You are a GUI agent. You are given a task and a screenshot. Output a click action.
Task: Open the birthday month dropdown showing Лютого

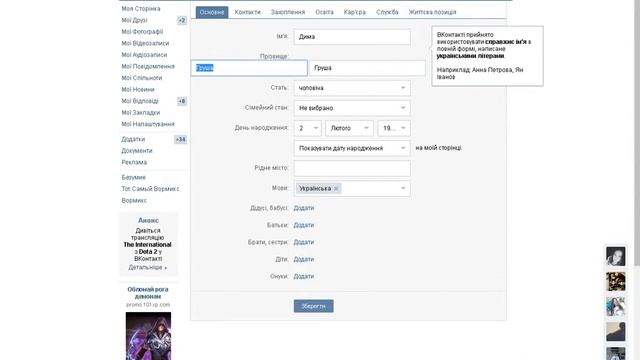[x=349, y=128]
